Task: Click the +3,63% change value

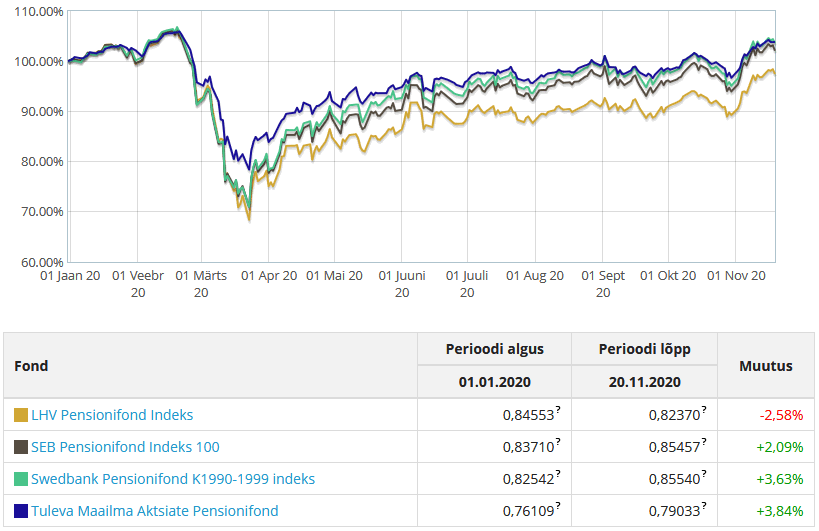Action: click(780, 479)
